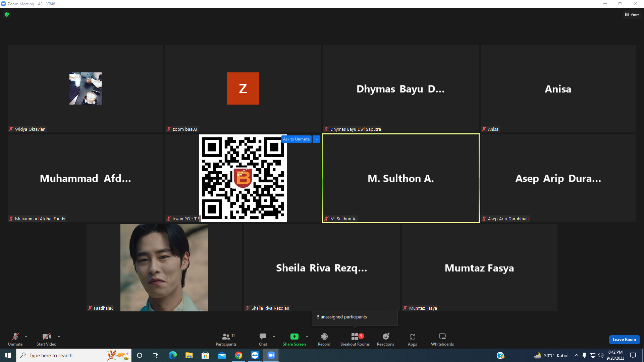Launch Microsoft Edge from taskbar
The width and height of the screenshot is (644, 362).
pyautogui.click(x=172, y=355)
